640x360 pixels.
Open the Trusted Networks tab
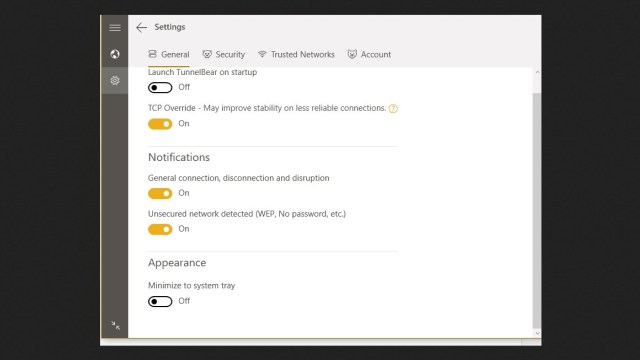[x=296, y=54]
